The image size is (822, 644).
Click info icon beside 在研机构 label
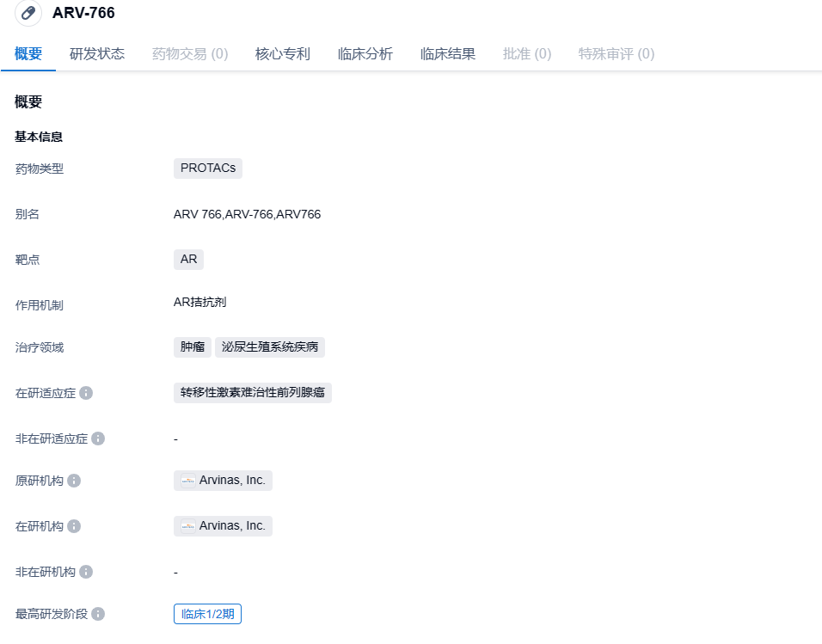click(x=74, y=526)
